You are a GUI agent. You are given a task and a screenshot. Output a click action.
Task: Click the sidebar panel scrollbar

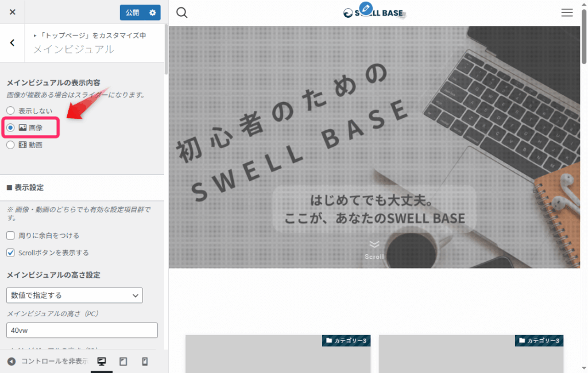point(166,49)
